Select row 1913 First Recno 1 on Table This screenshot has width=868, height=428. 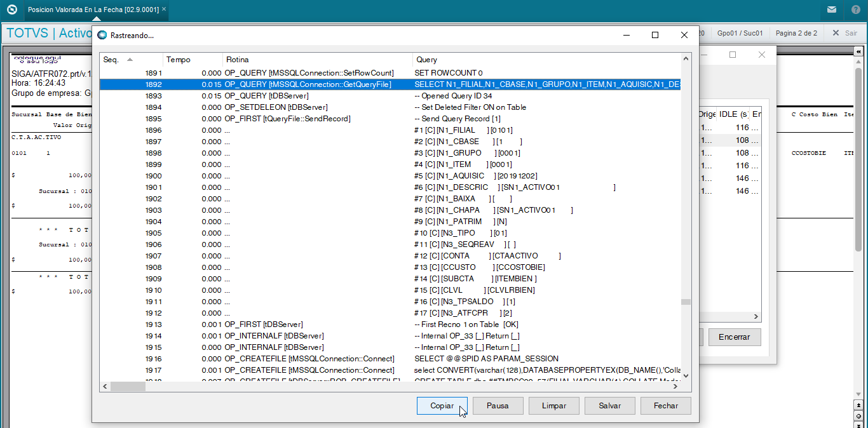coord(391,324)
